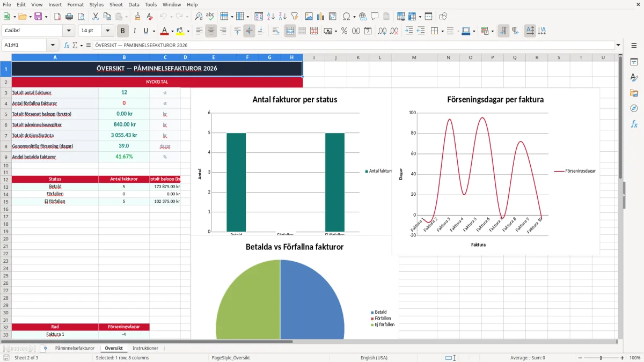Click the formula input line

[353, 45]
